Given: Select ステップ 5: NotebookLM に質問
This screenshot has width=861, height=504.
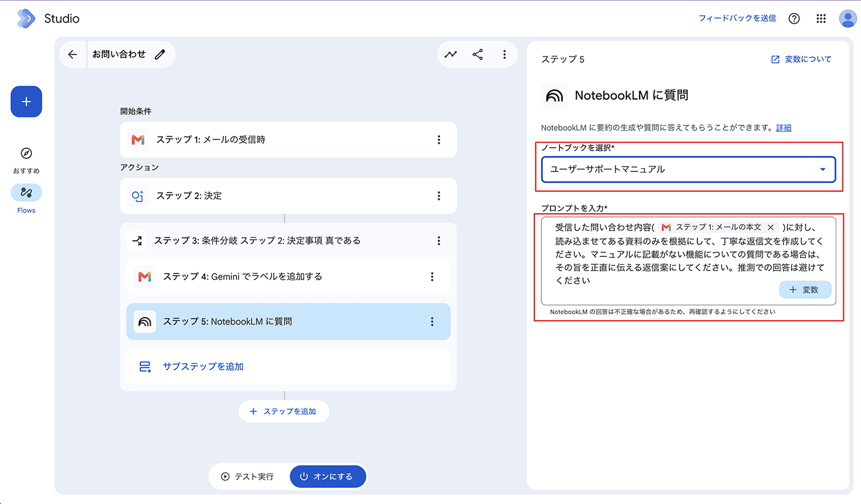Looking at the screenshot, I should (288, 321).
